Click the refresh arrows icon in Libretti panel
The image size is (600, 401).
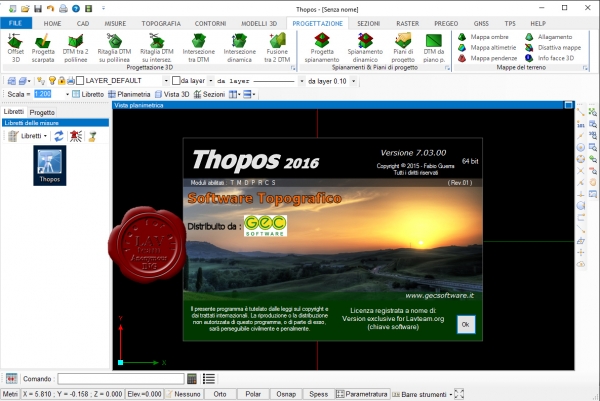pos(59,136)
